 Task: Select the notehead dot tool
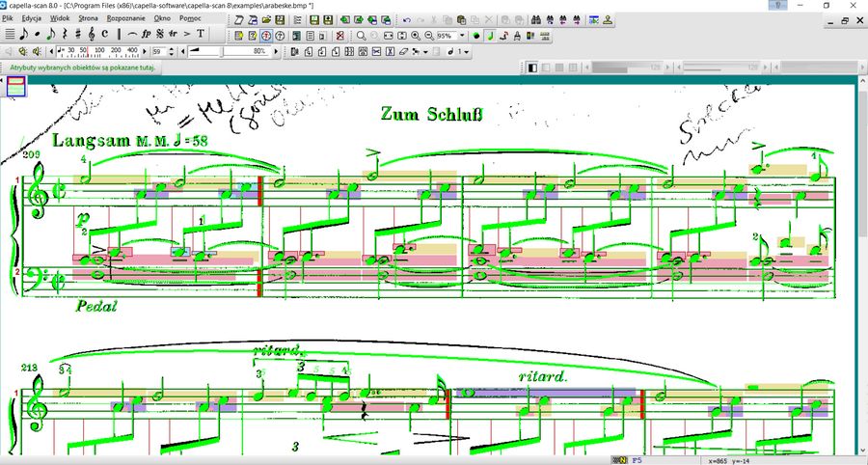37,34
